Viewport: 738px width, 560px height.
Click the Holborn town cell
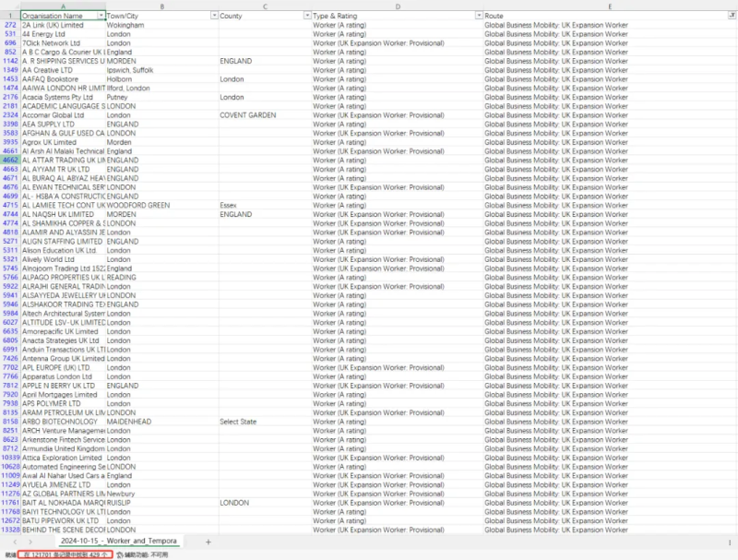pos(162,79)
